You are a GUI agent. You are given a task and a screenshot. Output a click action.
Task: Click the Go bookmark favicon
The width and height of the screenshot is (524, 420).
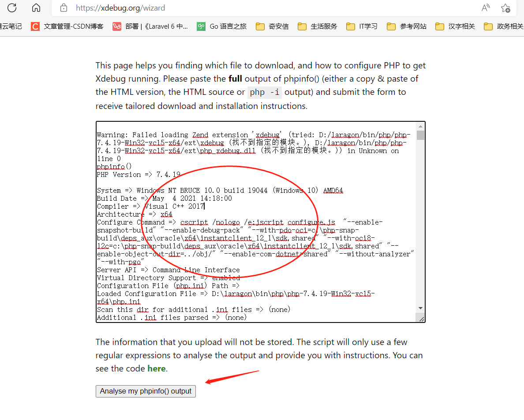click(x=201, y=26)
